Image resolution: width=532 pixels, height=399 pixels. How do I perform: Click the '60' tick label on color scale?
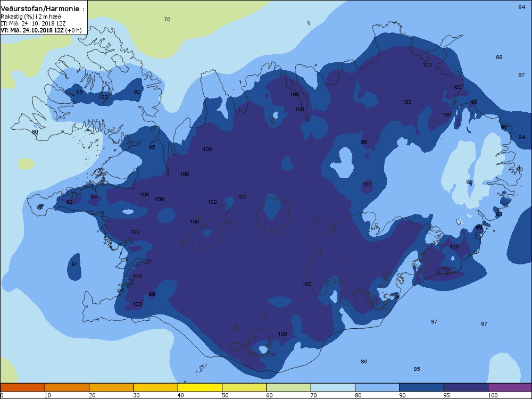(x=269, y=395)
